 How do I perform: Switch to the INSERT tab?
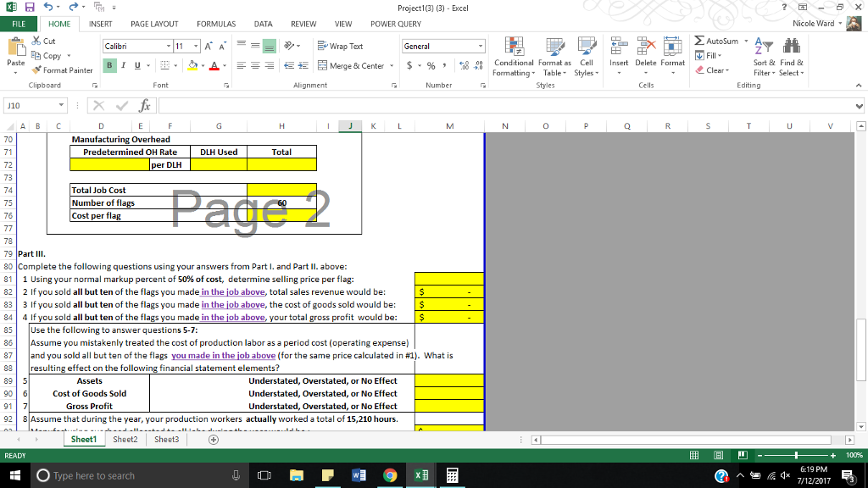[x=100, y=24]
